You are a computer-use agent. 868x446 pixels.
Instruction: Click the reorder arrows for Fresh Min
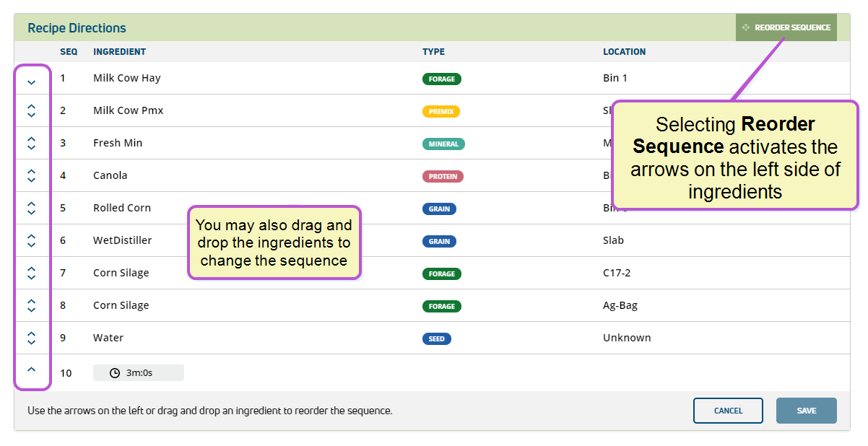(x=31, y=143)
